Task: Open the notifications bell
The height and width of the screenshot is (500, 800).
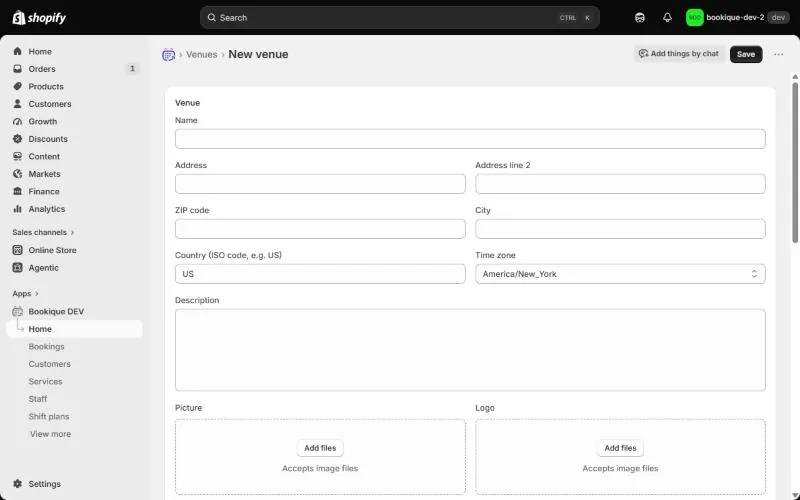Action: tap(667, 18)
